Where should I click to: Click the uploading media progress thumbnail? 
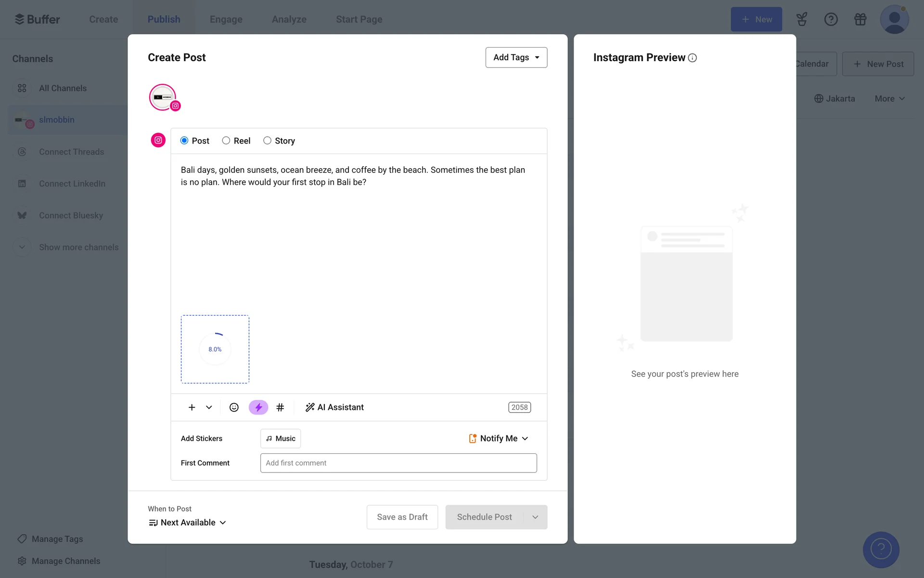(215, 349)
